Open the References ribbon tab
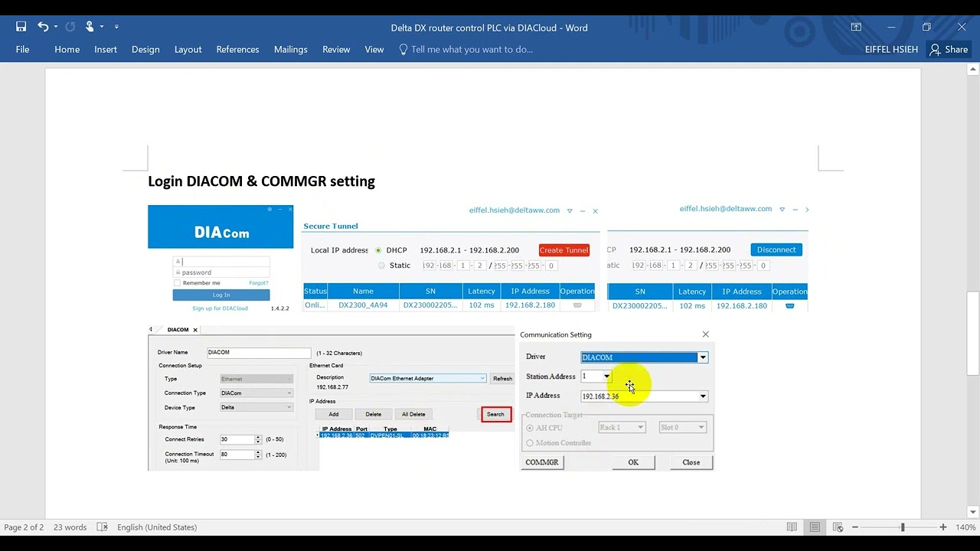This screenshot has height=551, width=980. click(x=237, y=49)
